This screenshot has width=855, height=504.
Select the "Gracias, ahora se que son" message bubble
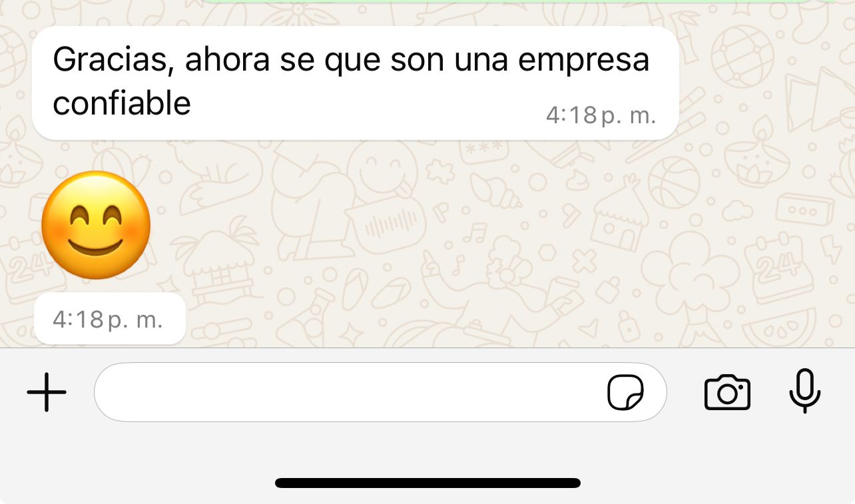coord(356,83)
